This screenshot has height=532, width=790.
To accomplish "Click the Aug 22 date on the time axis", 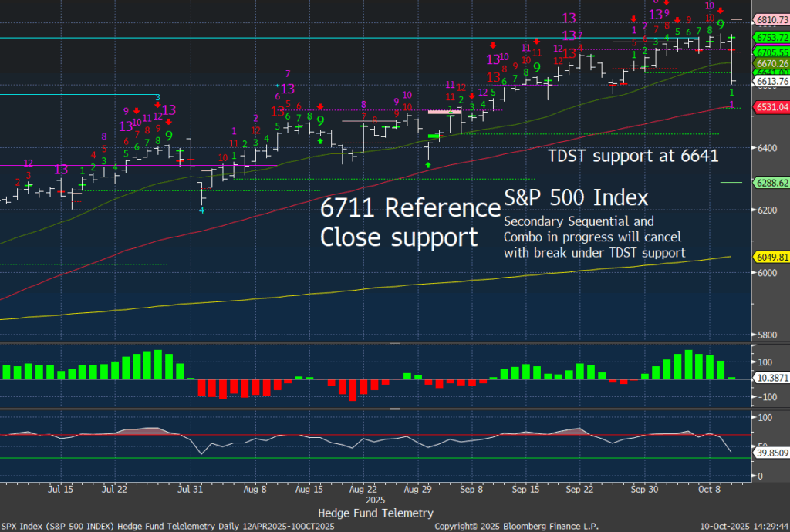I will [361, 489].
